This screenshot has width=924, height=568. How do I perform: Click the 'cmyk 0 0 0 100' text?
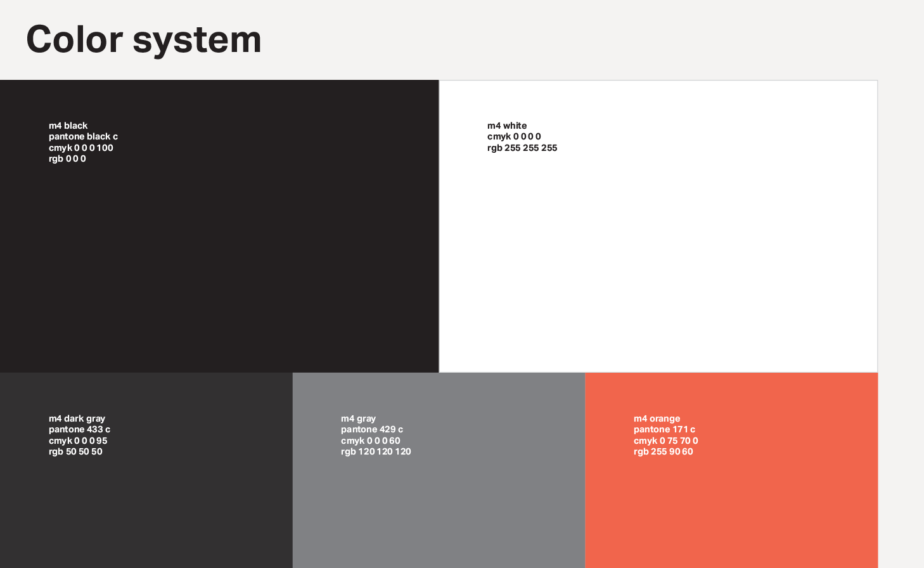[81, 148]
